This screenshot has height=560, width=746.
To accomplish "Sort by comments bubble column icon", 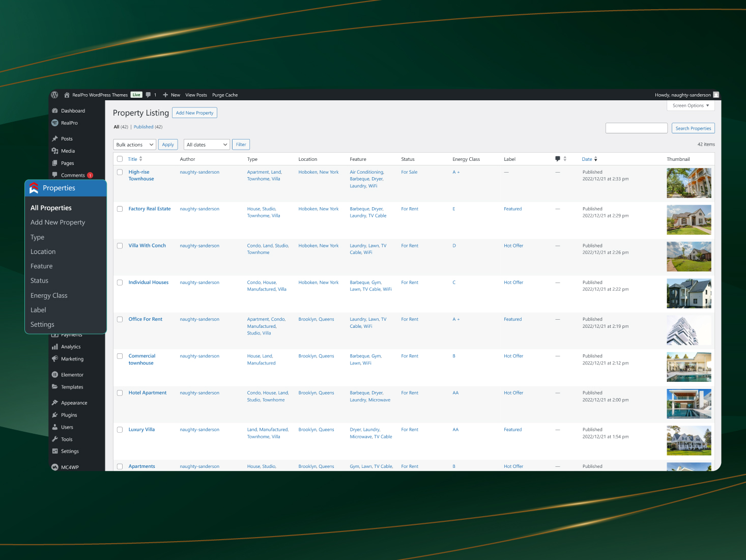I will click(x=558, y=159).
